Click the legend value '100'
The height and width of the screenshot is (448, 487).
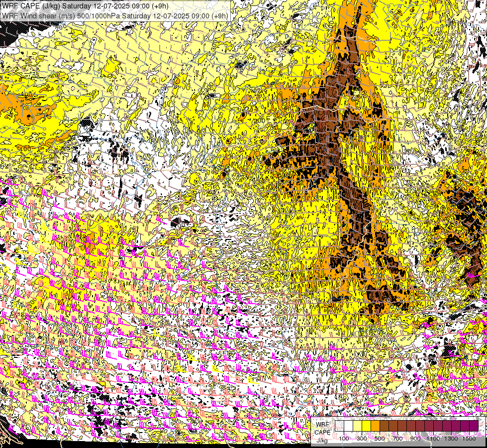[x=344, y=439]
